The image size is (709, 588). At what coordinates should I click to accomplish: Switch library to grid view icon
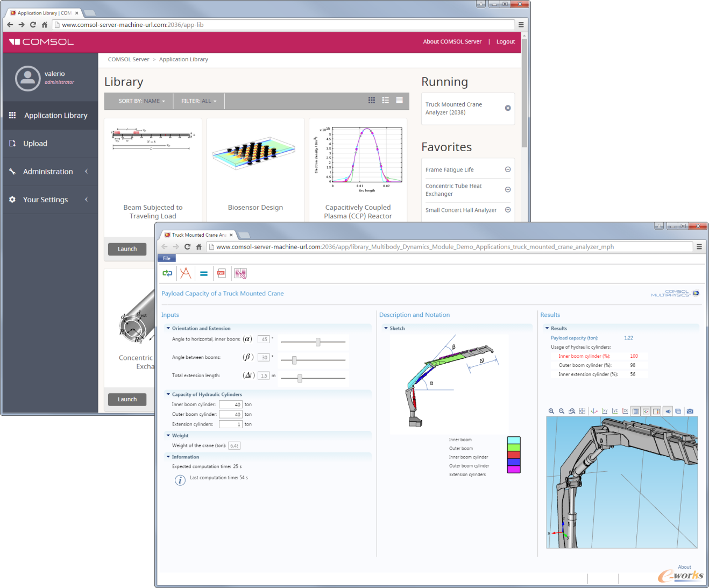click(x=372, y=100)
